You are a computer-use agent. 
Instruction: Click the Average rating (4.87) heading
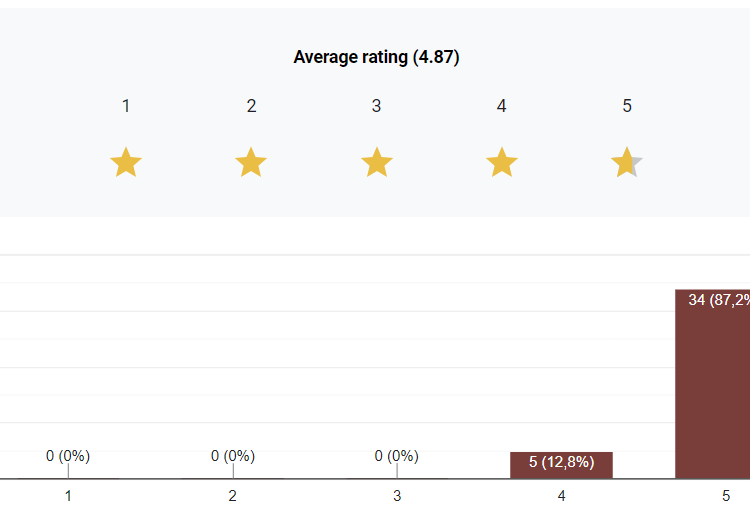pos(376,57)
